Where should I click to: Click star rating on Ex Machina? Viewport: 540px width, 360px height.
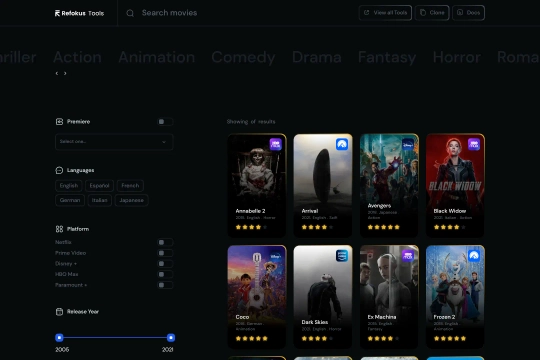pyautogui.click(x=384, y=338)
